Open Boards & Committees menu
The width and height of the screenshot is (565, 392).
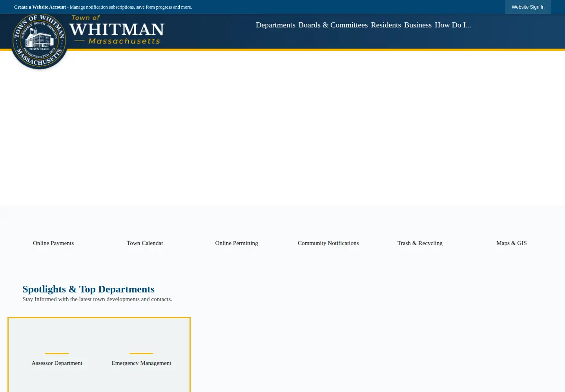point(333,25)
